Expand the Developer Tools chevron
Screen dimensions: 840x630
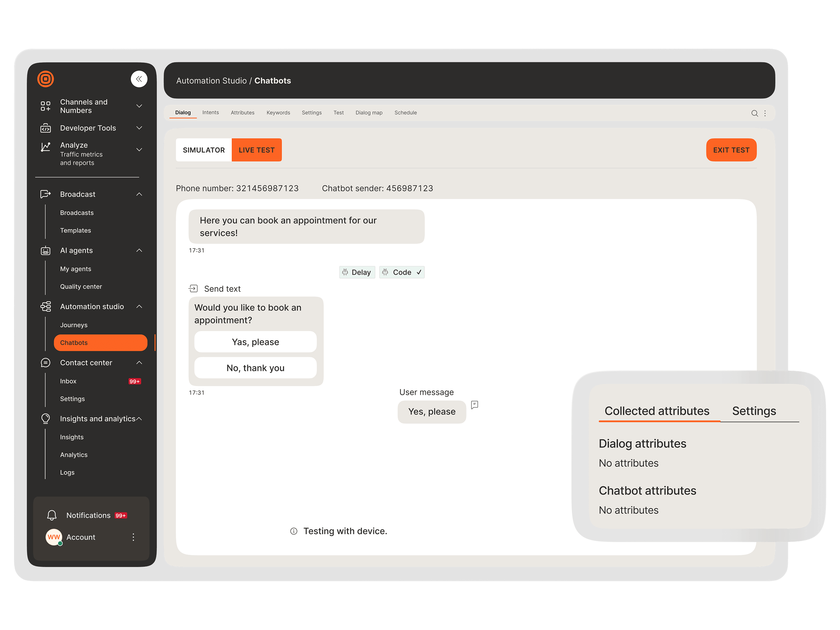tap(139, 128)
